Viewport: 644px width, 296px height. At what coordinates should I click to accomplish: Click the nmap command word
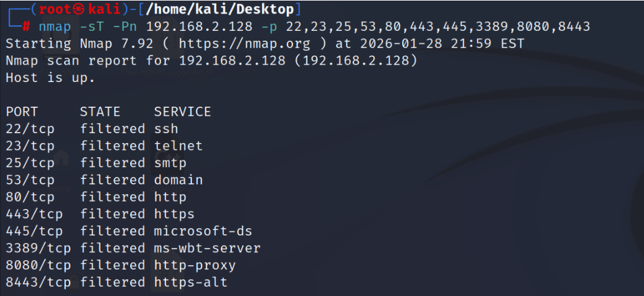[x=55, y=27]
